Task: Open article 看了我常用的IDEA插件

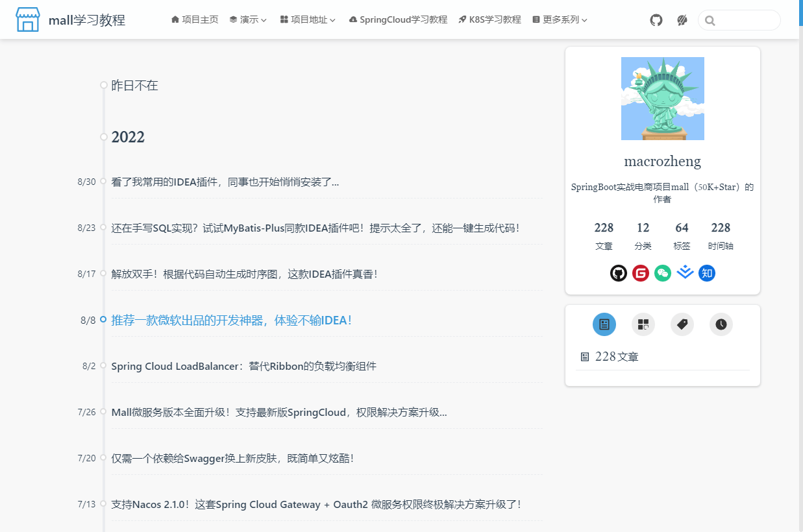Action: (225, 182)
